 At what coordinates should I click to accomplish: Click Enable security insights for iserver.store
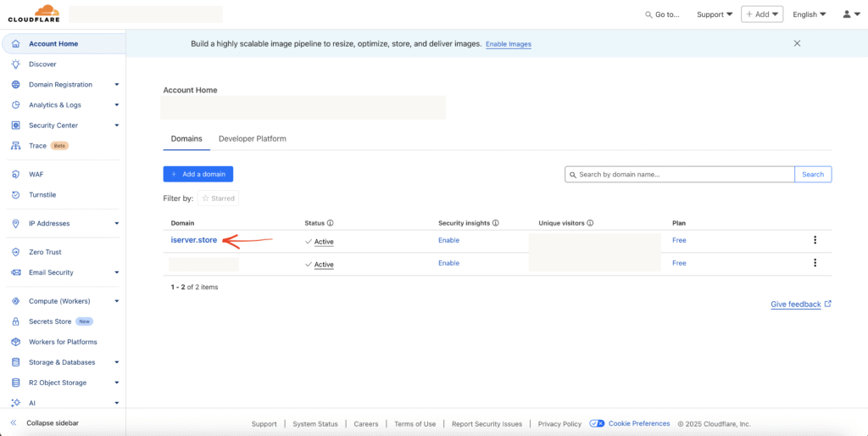[449, 240]
